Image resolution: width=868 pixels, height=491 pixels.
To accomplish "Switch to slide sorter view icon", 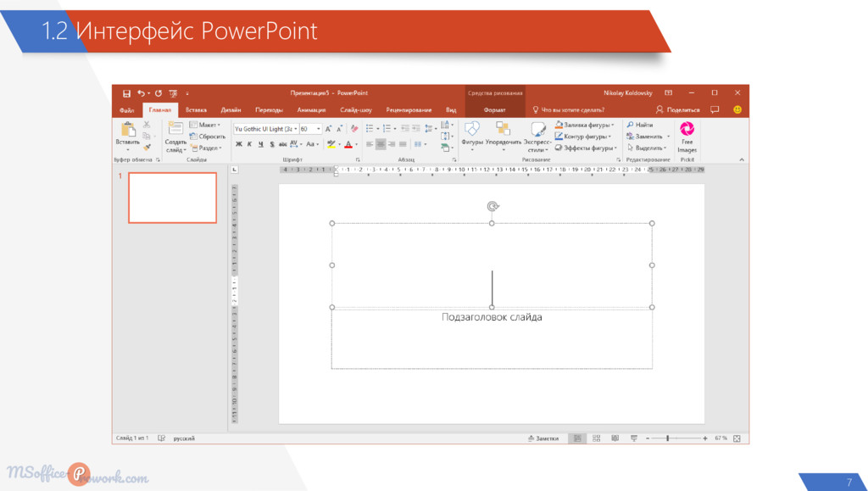I will [596, 438].
